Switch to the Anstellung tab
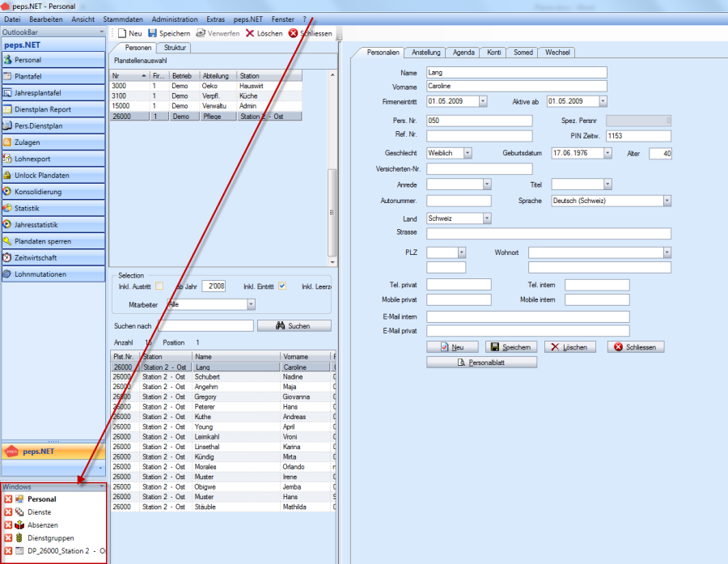728x564 pixels. (x=425, y=53)
